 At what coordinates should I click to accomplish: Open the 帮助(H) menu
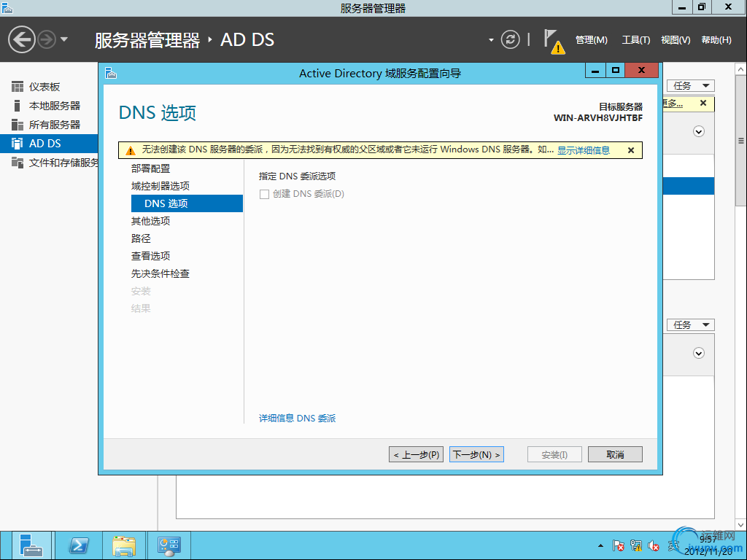(716, 40)
